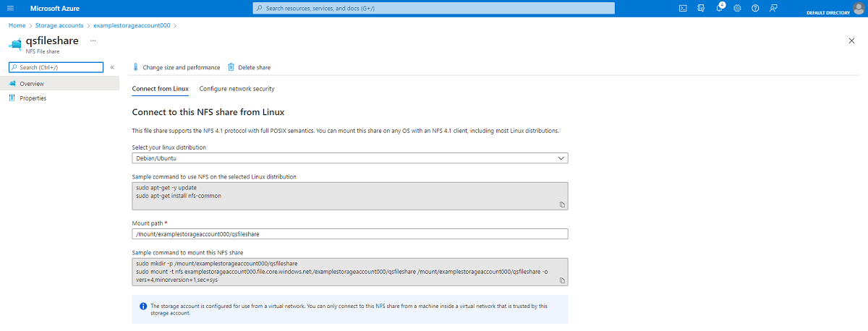Copy the mount NFS share sample command

[x=561, y=280]
